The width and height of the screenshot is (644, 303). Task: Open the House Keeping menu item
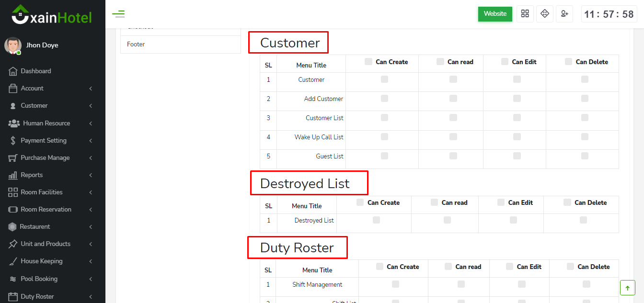(42, 261)
